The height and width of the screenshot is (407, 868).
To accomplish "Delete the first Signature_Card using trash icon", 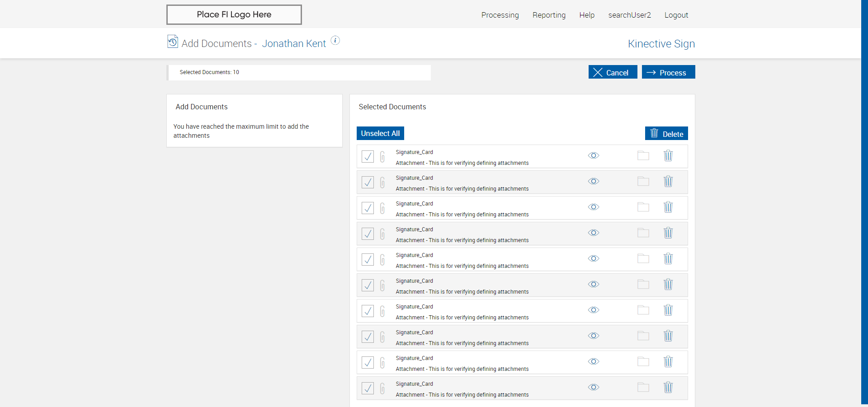I will [x=668, y=156].
